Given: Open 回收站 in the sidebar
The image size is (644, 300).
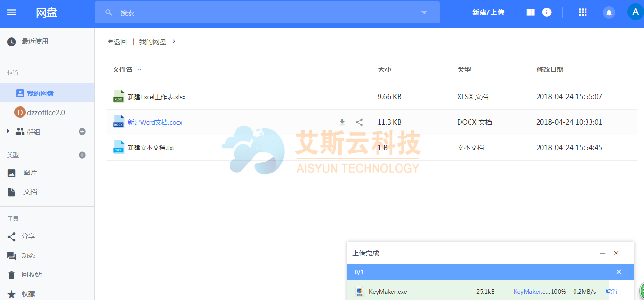Looking at the screenshot, I should 31,275.
